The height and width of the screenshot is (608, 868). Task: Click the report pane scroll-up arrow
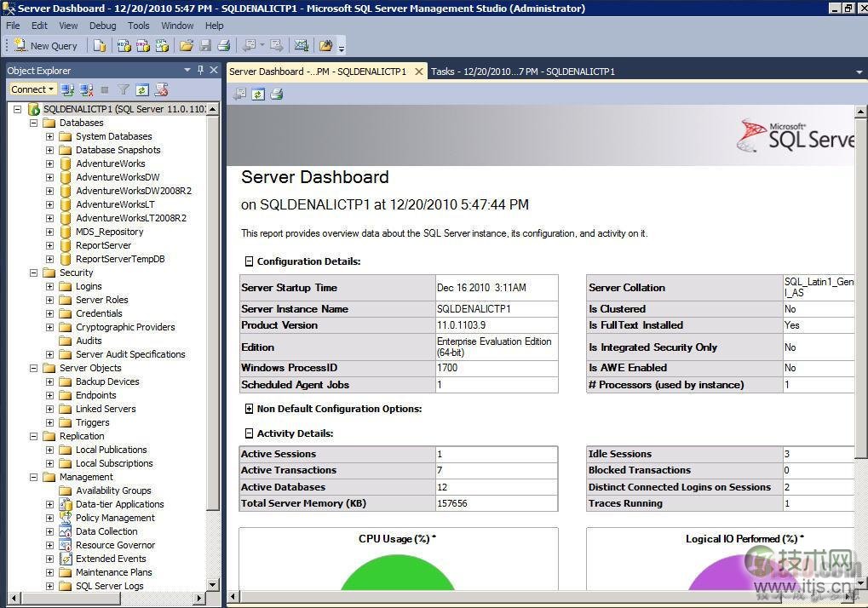[860, 112]
